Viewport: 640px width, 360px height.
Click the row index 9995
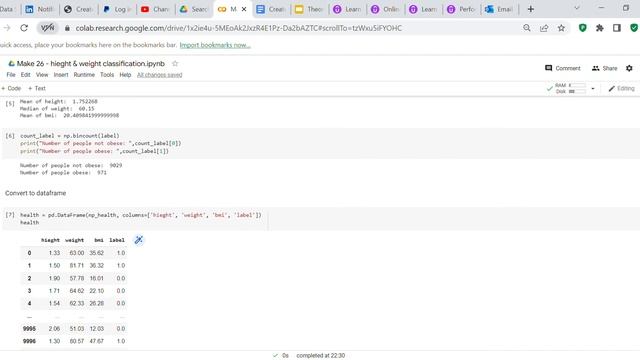click(x=29, y=329)
